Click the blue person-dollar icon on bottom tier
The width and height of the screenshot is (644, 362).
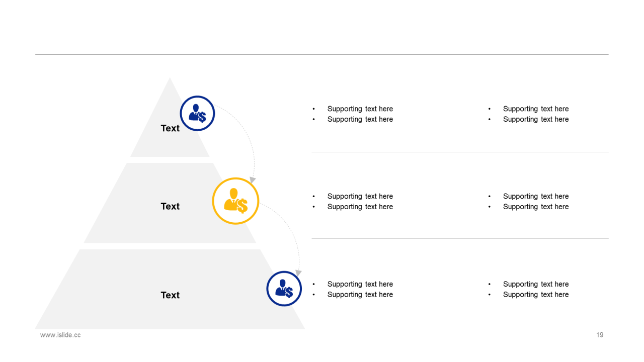pyautogui.click(x=284, y=289)
